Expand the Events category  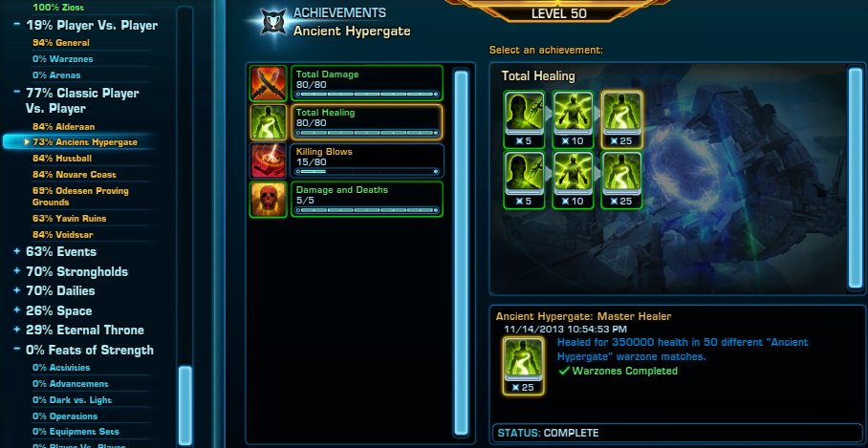coord(16,251)
